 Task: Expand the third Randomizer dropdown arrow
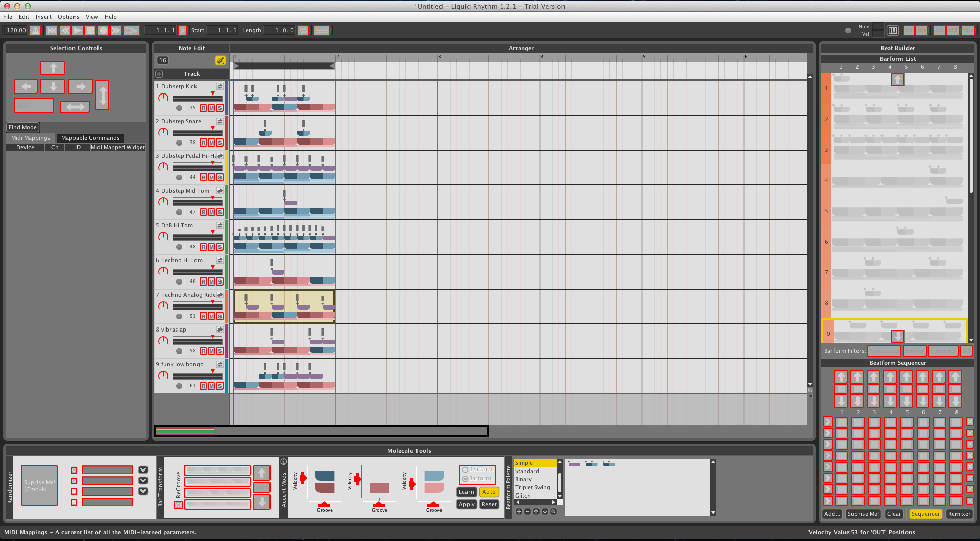(143, 491)
